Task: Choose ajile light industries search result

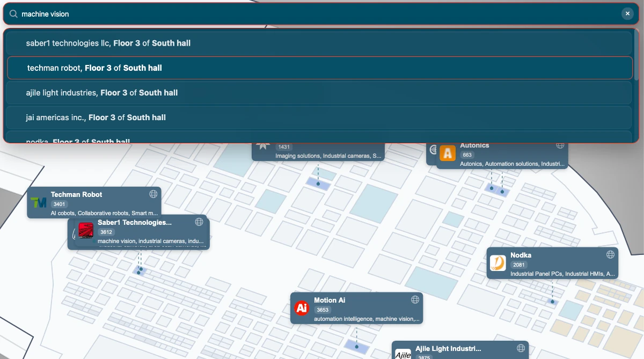Action: (x=320, y=92)
